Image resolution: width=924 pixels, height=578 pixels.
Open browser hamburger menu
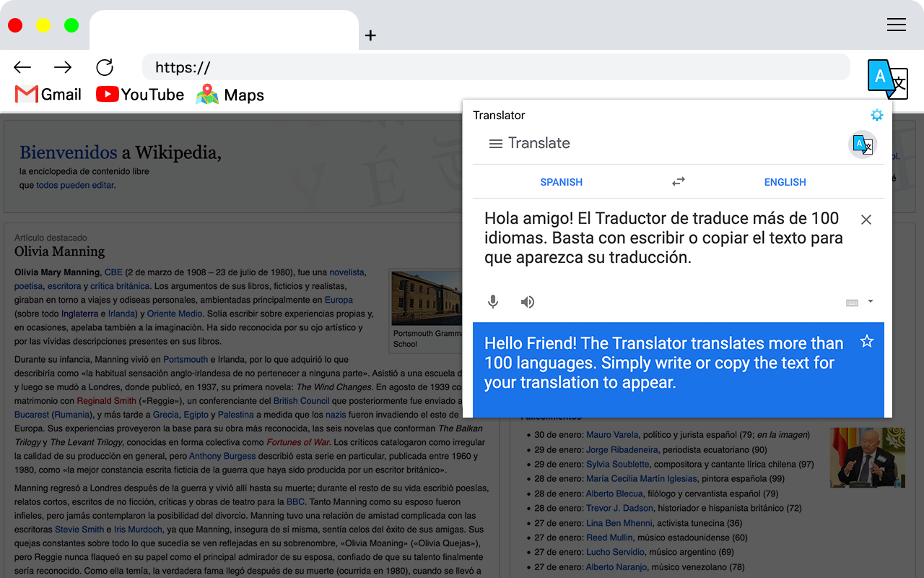coord(896,25)
